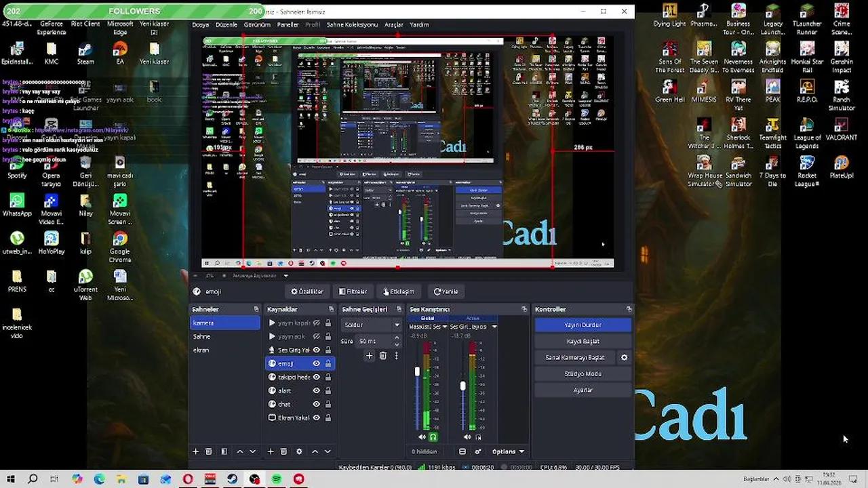The height and width of the screenshot is (488, 868).
Task: Open virtual camera settings gear next to Sanal Kamerayı Başlat
Action: coord(624,357)
